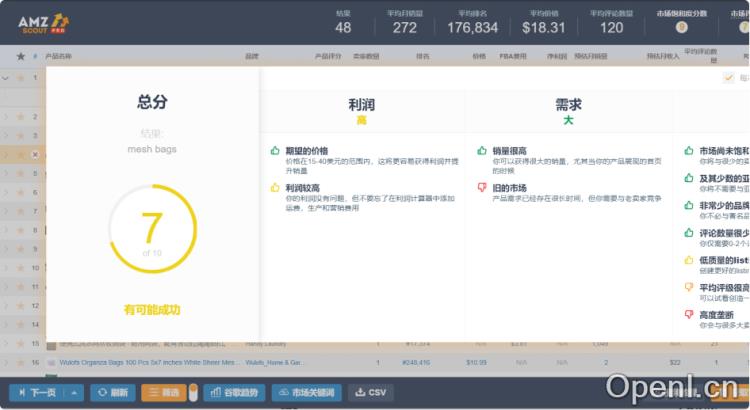Screen dimensions: 750x410
Task: Click the remove icon on row 4
Action: pyautogui.click(x=35, y=155)
